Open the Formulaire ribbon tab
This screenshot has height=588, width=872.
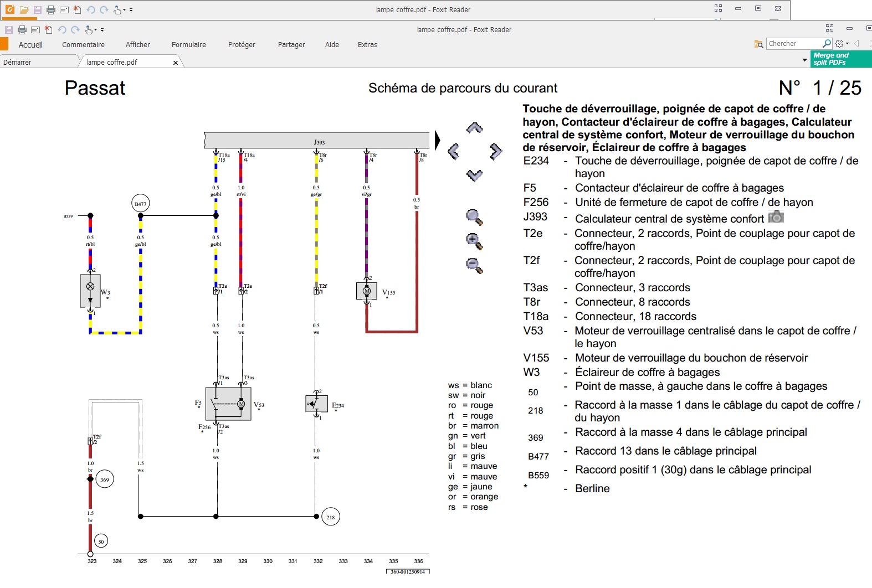click(189, 45)
